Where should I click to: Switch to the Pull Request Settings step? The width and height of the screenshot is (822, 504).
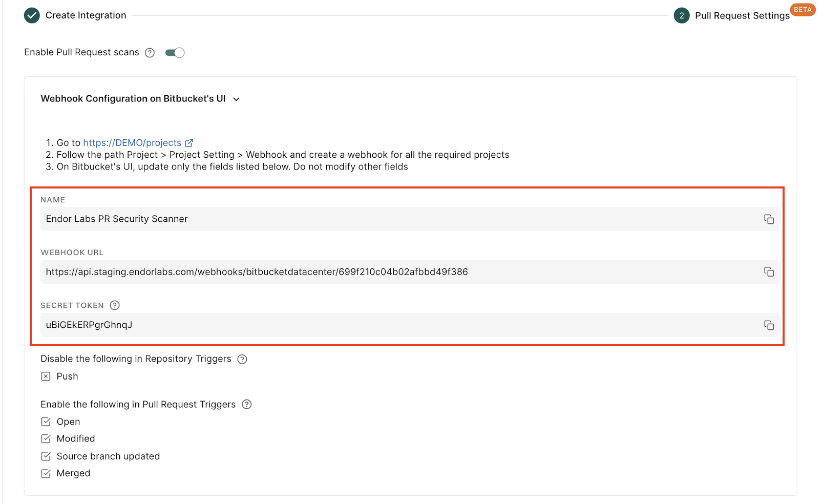click(x=742, y=15)
